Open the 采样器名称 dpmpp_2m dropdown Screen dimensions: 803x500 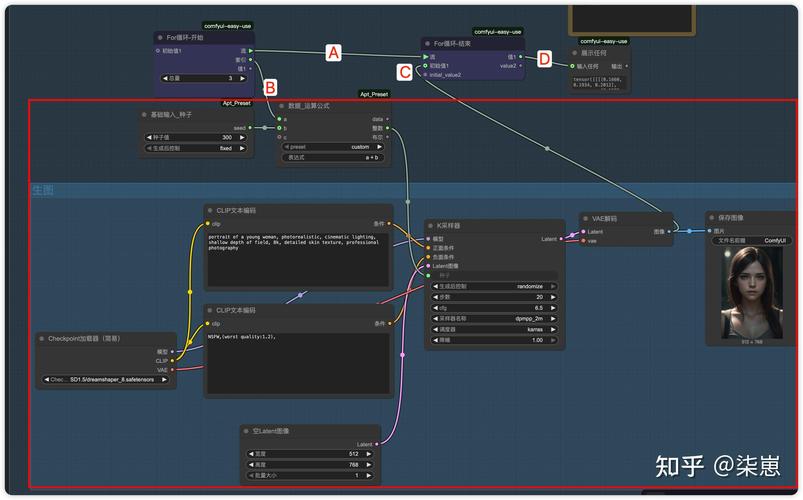495,319
